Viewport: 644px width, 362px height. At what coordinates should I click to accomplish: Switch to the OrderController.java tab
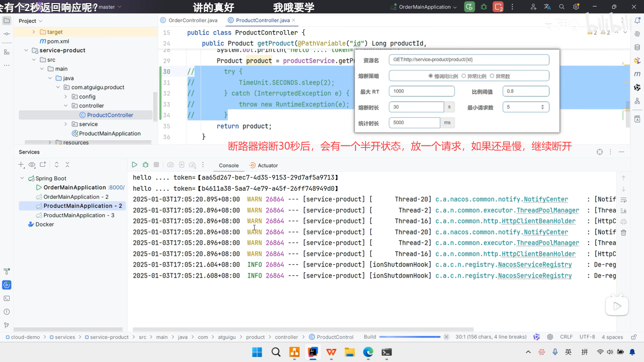pyautogui.click(x=193, y=20)
